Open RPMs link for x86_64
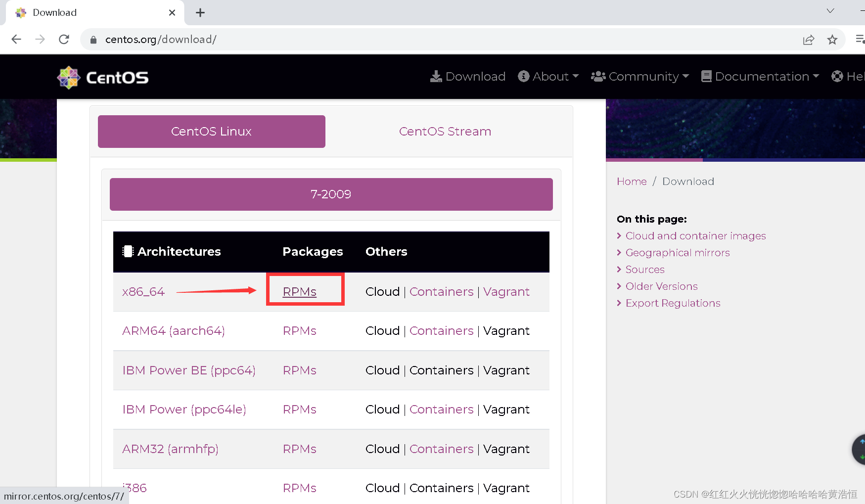865x504 pixels. coord(300,292)
